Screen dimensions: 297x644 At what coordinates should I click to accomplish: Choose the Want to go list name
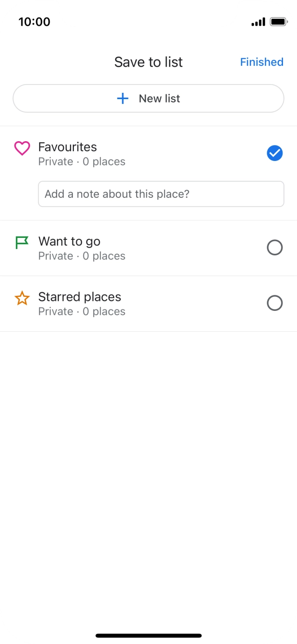pyautogui.click(x=70, y=241)
